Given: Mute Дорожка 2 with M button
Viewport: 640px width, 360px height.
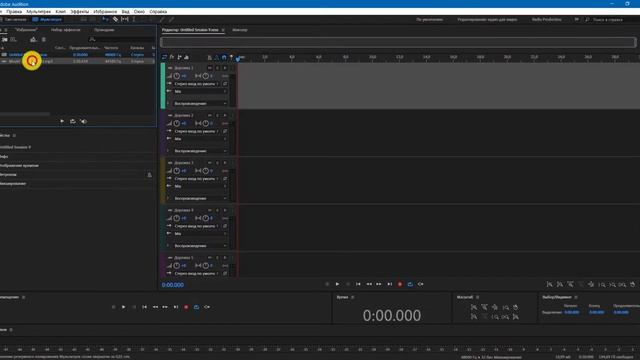Looking at the screenshot, I should [x=210, y=116].
